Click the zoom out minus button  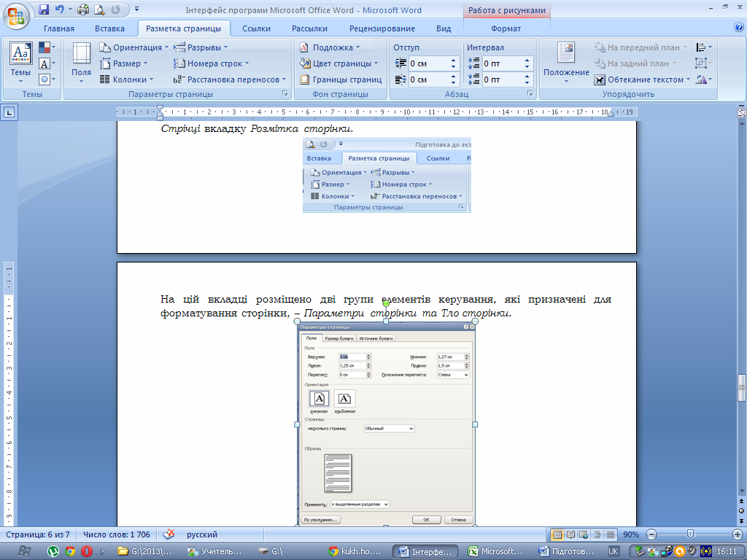pyautogui.click(x=651, y=534)
